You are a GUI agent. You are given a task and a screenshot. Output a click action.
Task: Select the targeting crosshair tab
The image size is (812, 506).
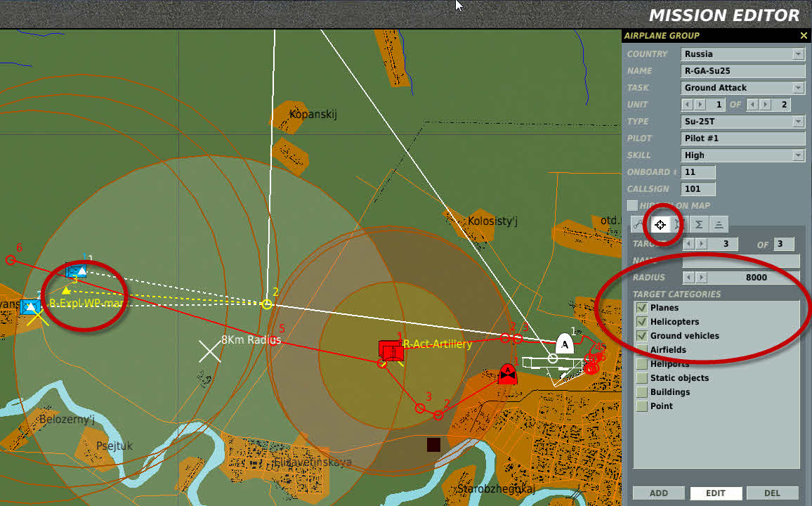pos(660,224)
